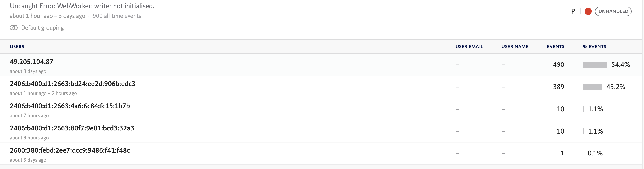The height and width of the screenshot is (169, 644).
Task: Sort by the USER NAME column header
Action: pyautogui.click(x=515, y=47)
